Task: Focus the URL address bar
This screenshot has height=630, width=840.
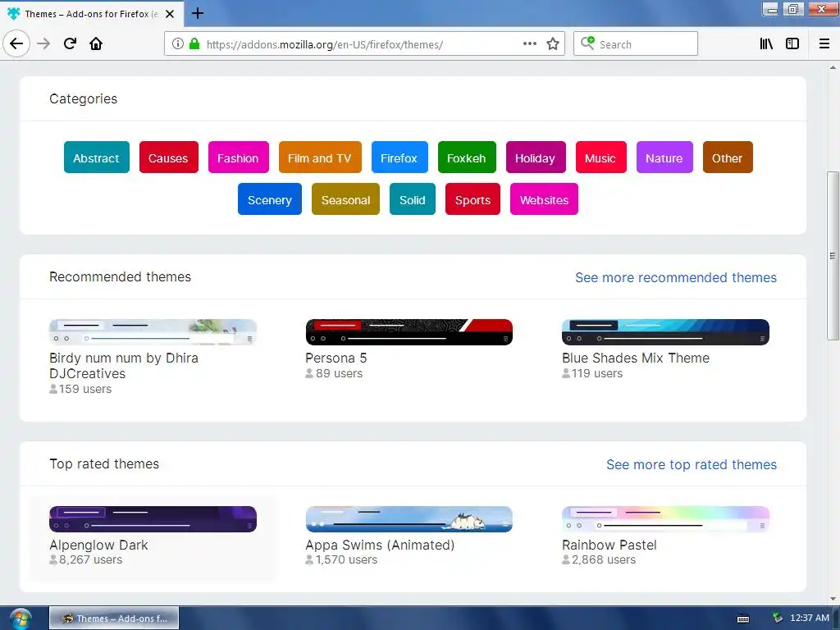Action: pyautogui.click(x=364, y=44)
